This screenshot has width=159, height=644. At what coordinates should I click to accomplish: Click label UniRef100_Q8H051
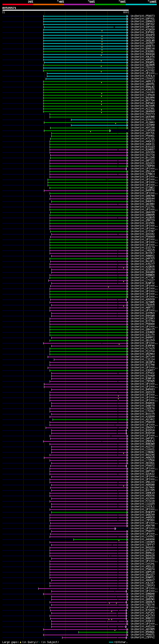[142, 84]
